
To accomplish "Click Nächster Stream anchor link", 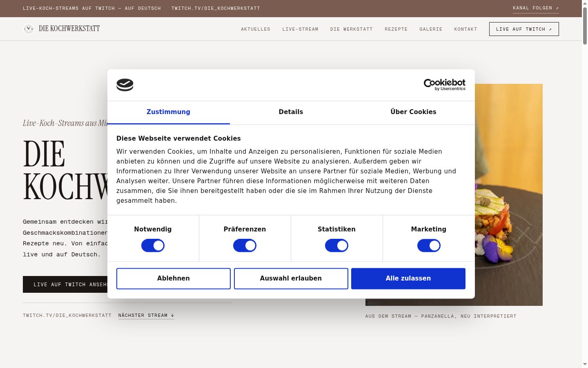I will click(146, 315).
